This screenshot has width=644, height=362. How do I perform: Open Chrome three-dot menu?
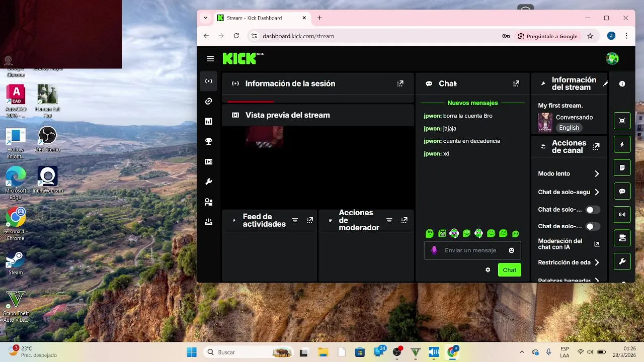point(626,36)
